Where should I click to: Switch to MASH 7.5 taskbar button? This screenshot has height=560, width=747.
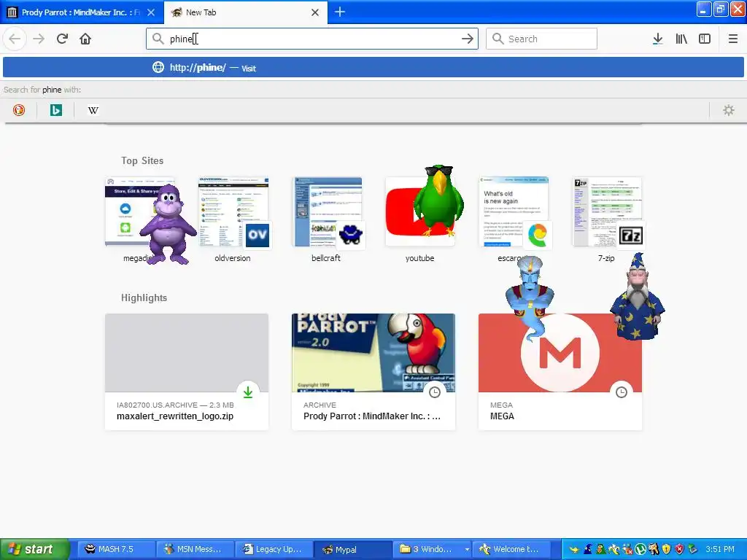[x=116, y=549]
